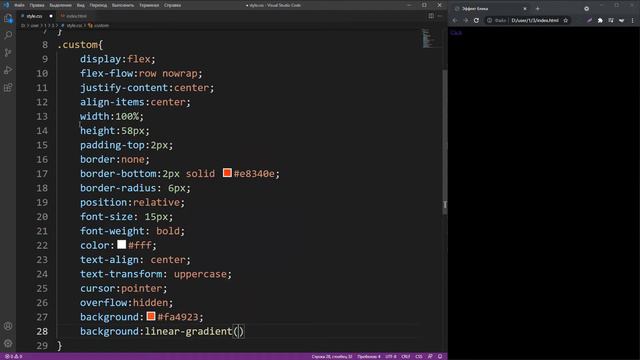640x360 pixels.
Task: Split the editor to the right
Action: point(431,16)
